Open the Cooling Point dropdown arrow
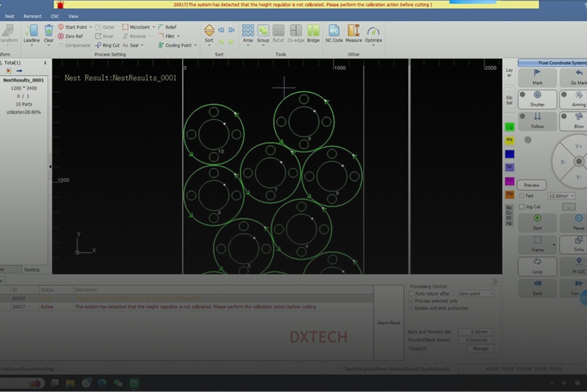The image size is (587, 392). pos(196,45)
